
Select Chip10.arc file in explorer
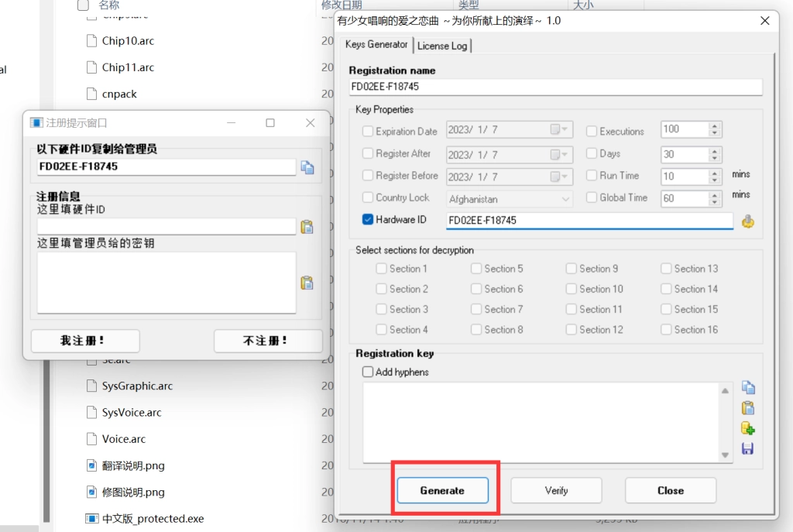click(x=128, y=41)
